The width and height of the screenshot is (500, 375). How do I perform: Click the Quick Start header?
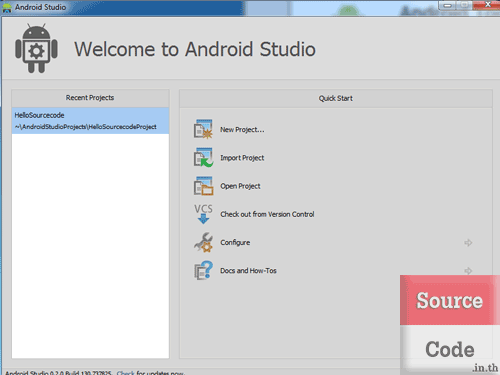336,98
